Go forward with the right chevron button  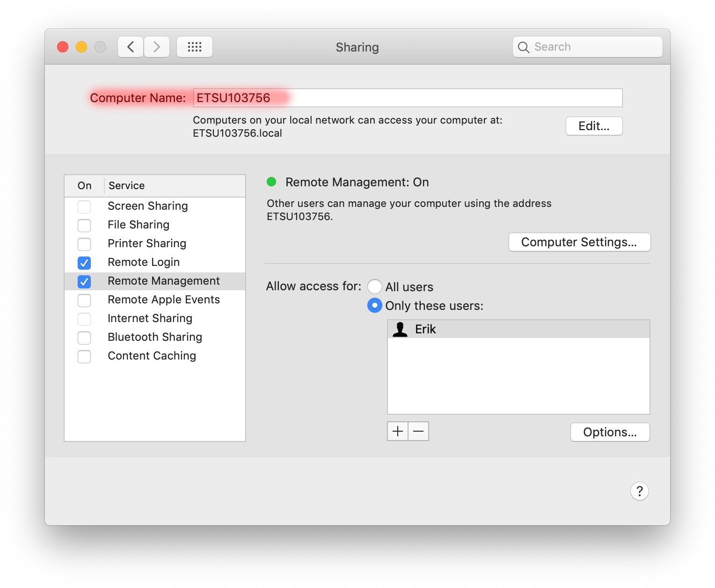tap(157, 47)
